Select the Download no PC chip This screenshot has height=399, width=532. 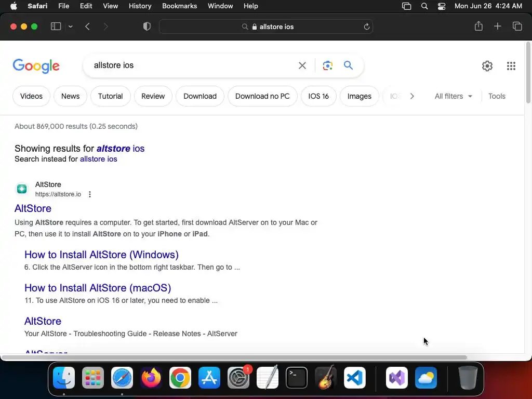coord(262,96)
